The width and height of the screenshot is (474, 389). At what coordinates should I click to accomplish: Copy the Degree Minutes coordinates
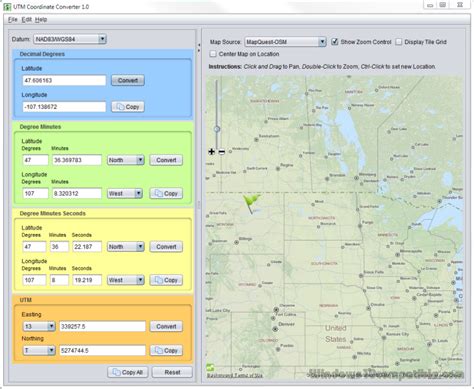tap(166, 193)
